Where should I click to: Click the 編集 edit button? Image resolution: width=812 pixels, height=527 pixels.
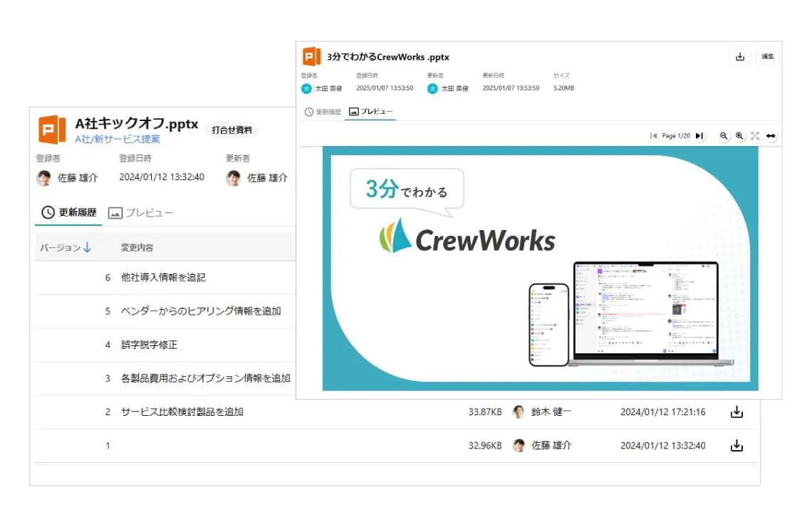767,57
